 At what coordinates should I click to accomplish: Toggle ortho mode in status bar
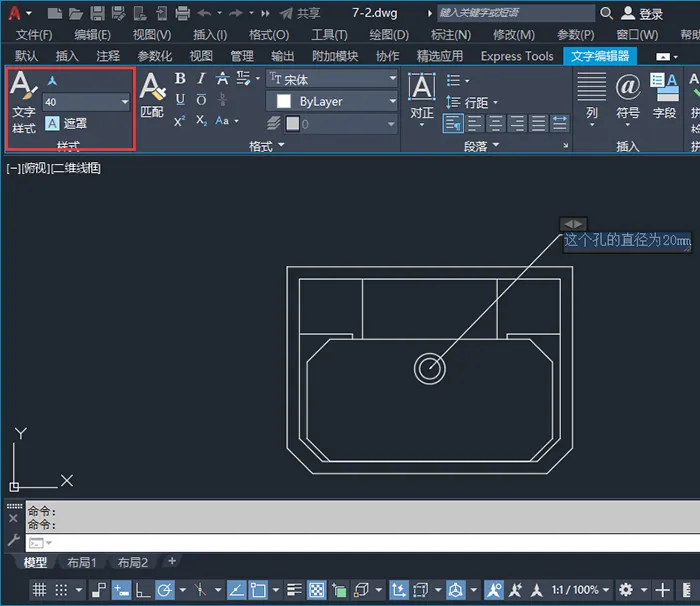click(143, 590)
